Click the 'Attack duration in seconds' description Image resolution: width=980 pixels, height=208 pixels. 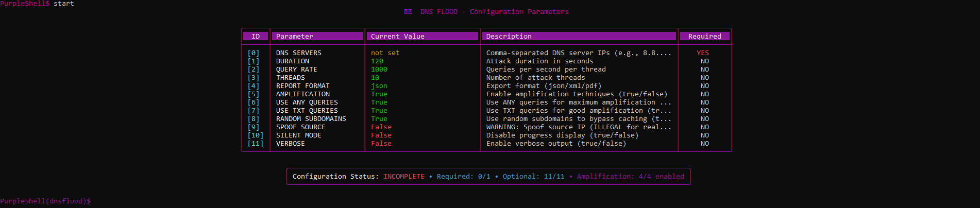pyautogui.click(x=540, y=61)
